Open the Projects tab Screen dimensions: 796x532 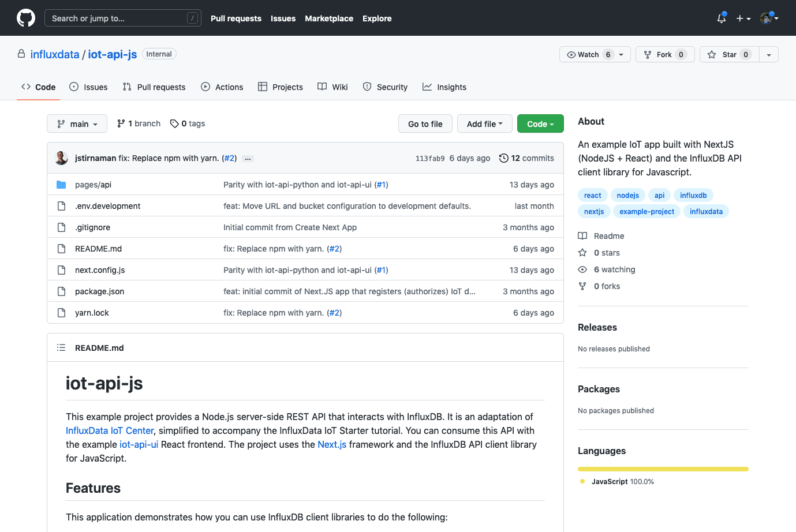click(281, 87)
